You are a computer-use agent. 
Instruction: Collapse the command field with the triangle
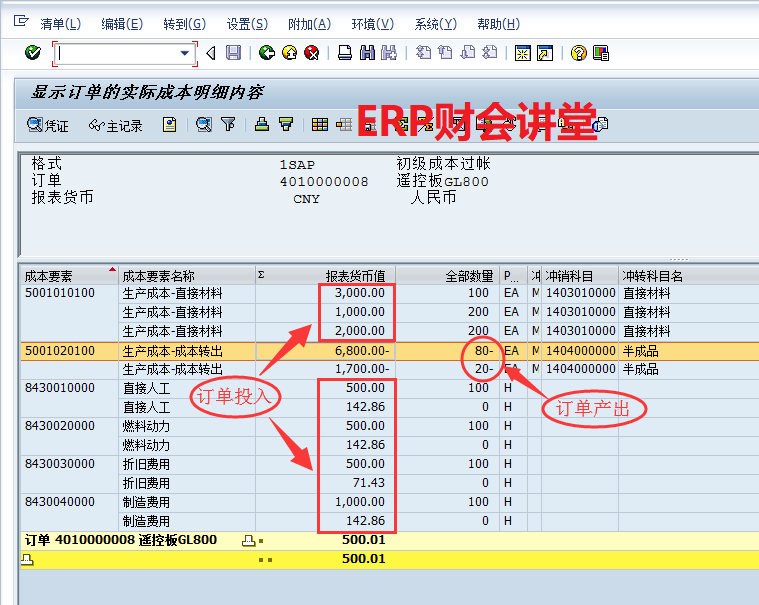pos(210,53)
